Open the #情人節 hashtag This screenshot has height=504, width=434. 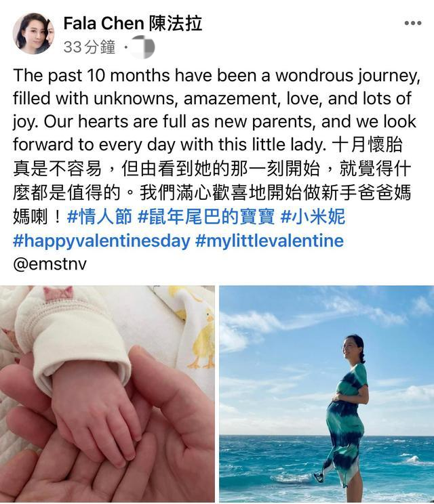point(100,216)
